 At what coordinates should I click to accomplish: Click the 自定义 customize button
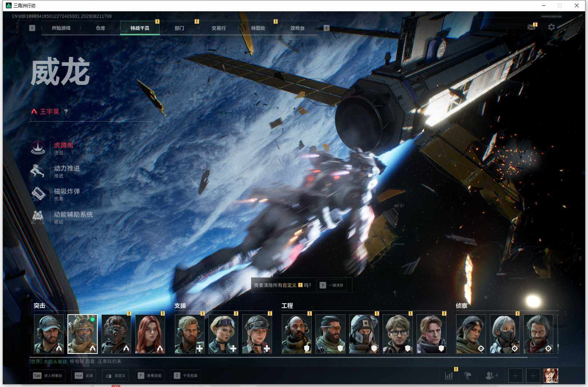115,375
